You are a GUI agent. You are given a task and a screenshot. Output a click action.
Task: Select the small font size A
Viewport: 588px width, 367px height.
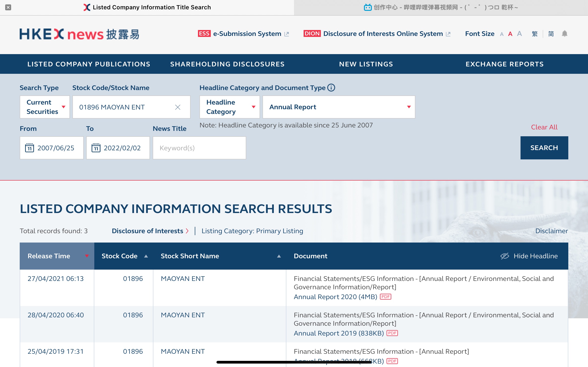502,34
